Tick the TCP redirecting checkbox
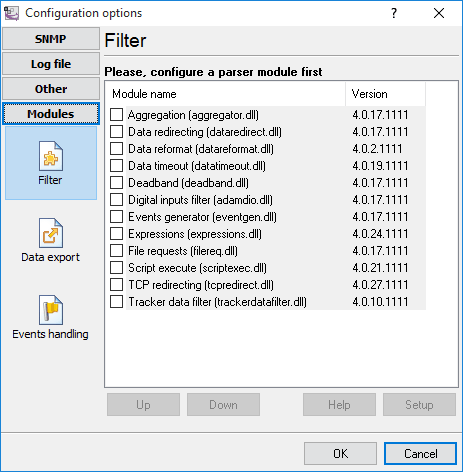This screenshot has height=472, width=463. pos(116,285)
